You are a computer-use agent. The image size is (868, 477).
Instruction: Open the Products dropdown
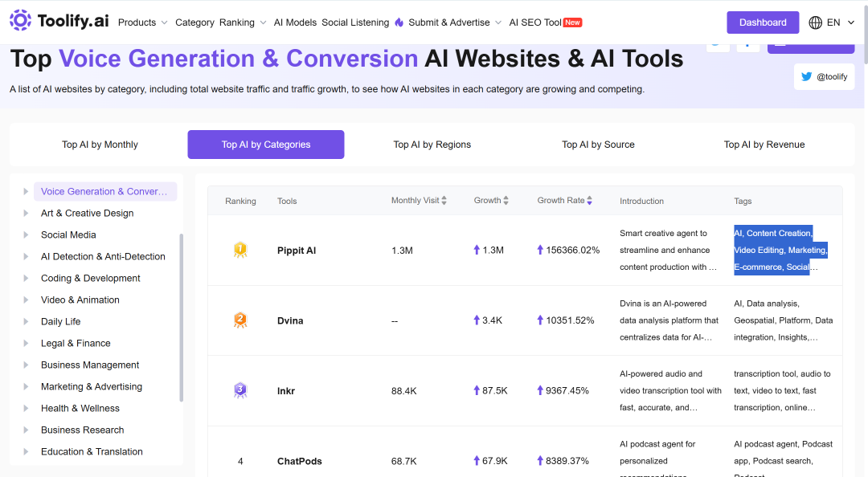point(143,22)
